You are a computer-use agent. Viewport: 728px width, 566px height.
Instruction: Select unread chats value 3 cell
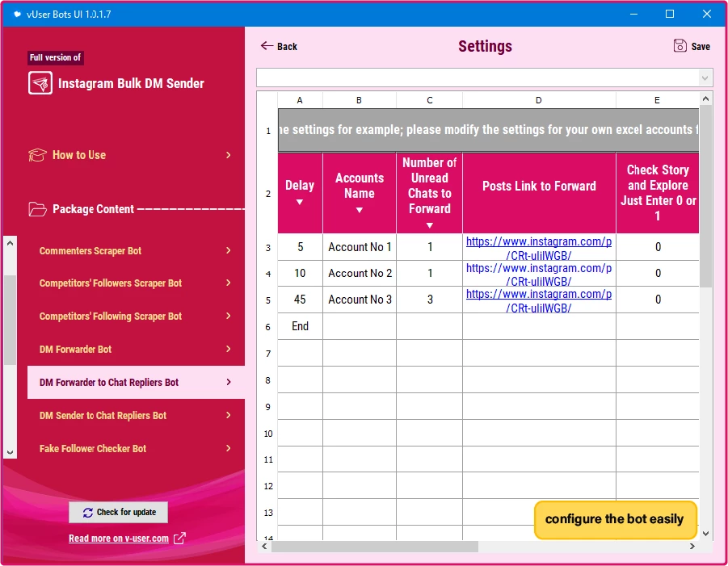430,300
